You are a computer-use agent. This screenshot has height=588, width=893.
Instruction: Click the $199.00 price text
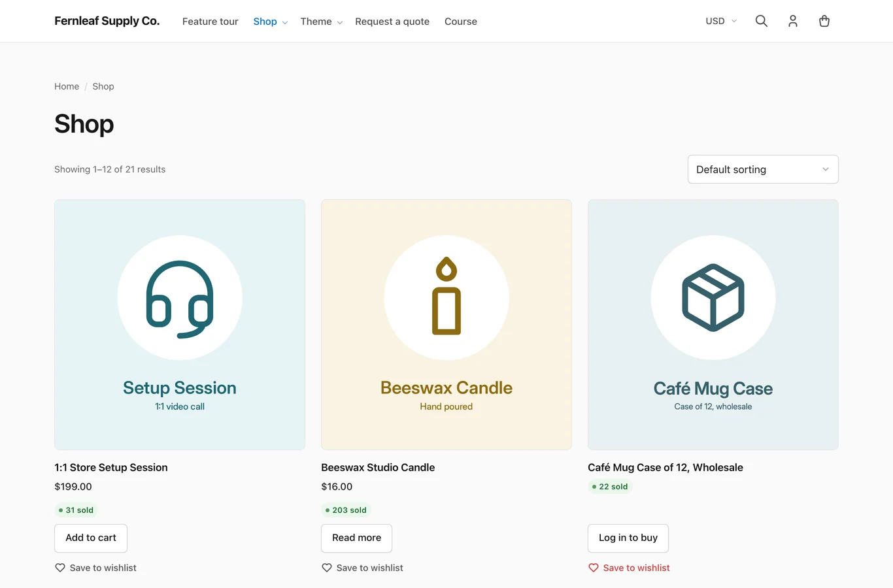point(73,487)
